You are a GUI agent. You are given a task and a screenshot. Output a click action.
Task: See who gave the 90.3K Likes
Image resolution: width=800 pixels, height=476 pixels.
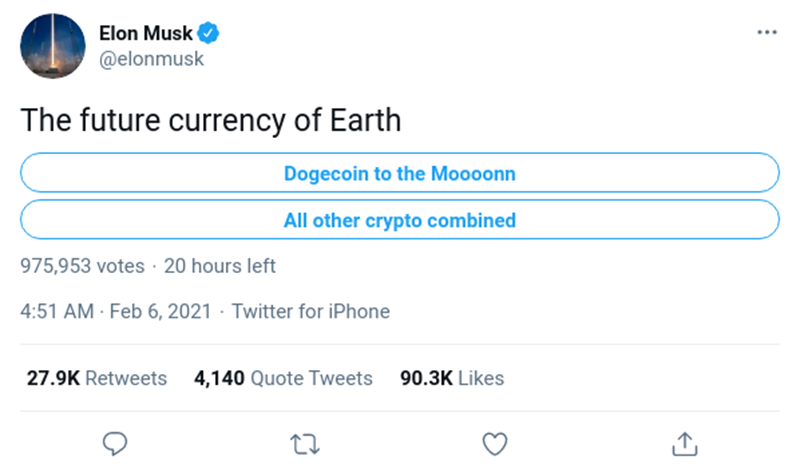(x=452, y=378)
